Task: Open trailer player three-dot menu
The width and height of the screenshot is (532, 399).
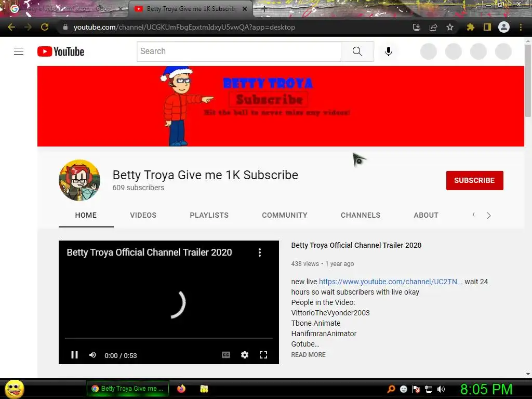Action: pos(260,252)
